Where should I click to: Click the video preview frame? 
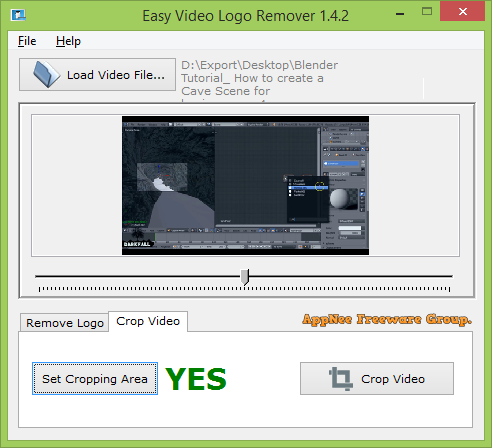click(x=245, y=186)
